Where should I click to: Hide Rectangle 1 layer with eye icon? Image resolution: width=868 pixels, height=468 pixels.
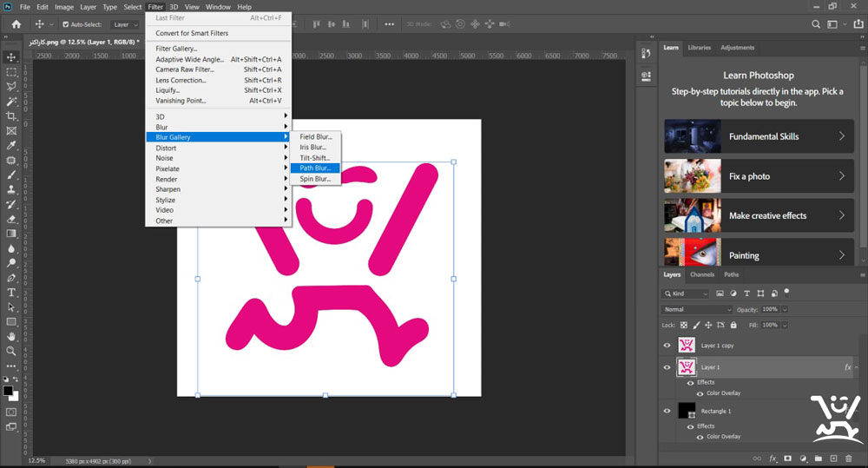tap(667, 411)
